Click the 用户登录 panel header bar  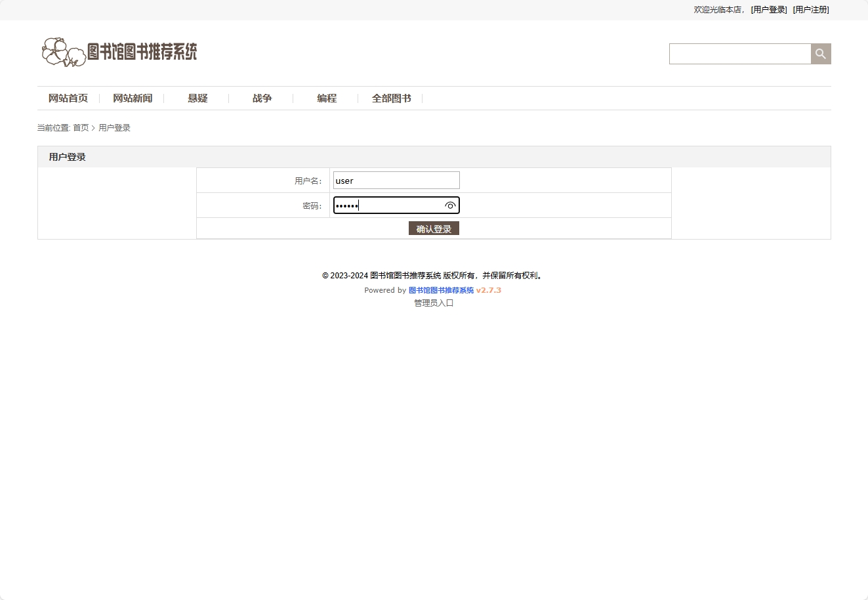66,156
